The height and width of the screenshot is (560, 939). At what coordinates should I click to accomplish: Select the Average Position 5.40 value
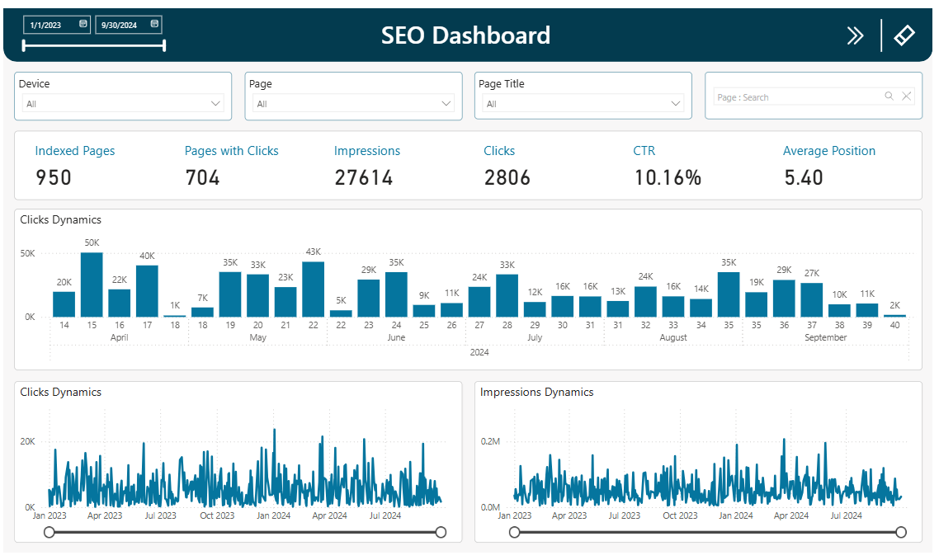(x=804, y=177)
